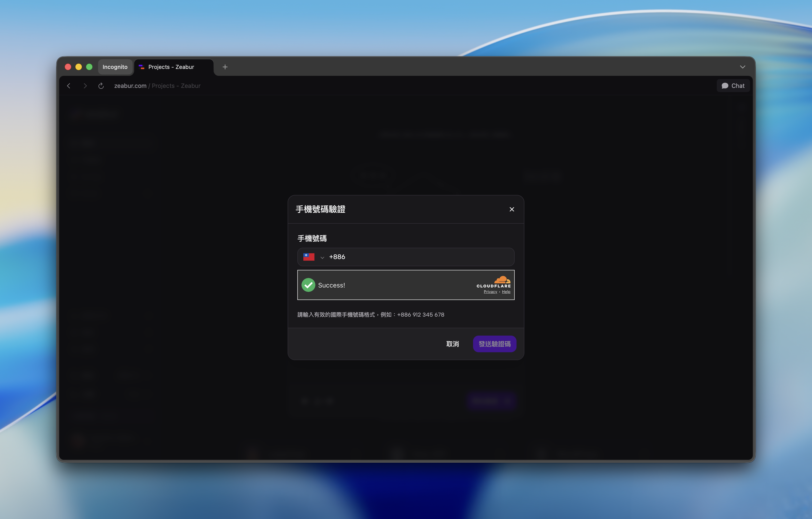Expand the country flag code selector
The image size is (812, 519).
pyautogui.click(x=313, y=257)
